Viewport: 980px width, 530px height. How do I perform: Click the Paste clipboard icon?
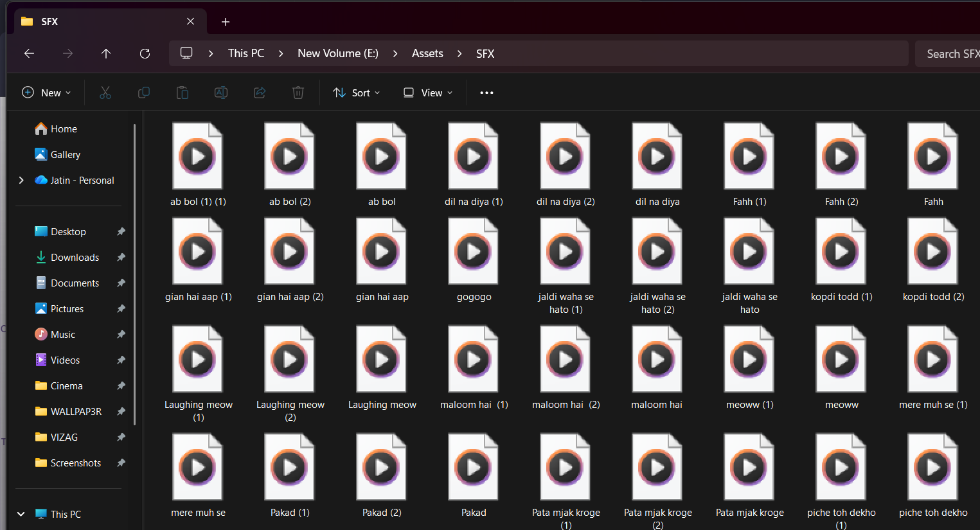(183, 93)
